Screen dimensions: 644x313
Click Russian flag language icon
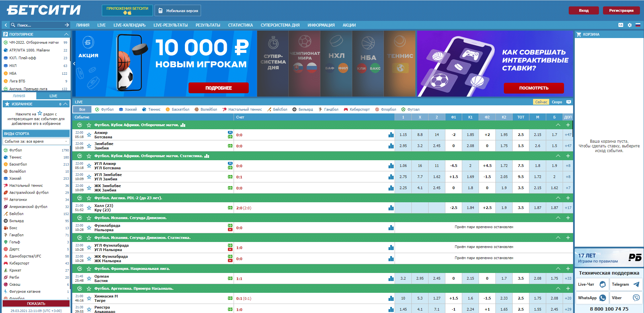pos(638,25)
